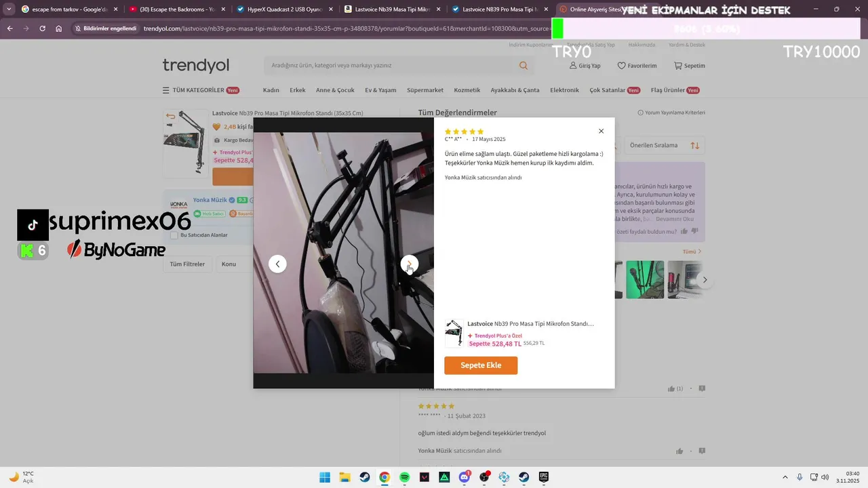The image size is (868, 488).
Task: Open Yonka Müzik seller page
Action: (x=210, y=200)
